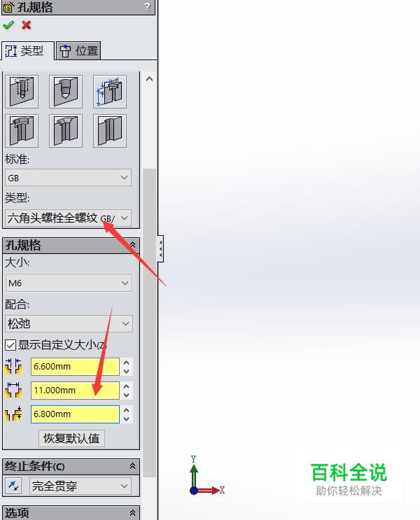Click the red X cancel icon
This screenshot has height=520, width=420.
pyautogui.click(x=26, y=25)
